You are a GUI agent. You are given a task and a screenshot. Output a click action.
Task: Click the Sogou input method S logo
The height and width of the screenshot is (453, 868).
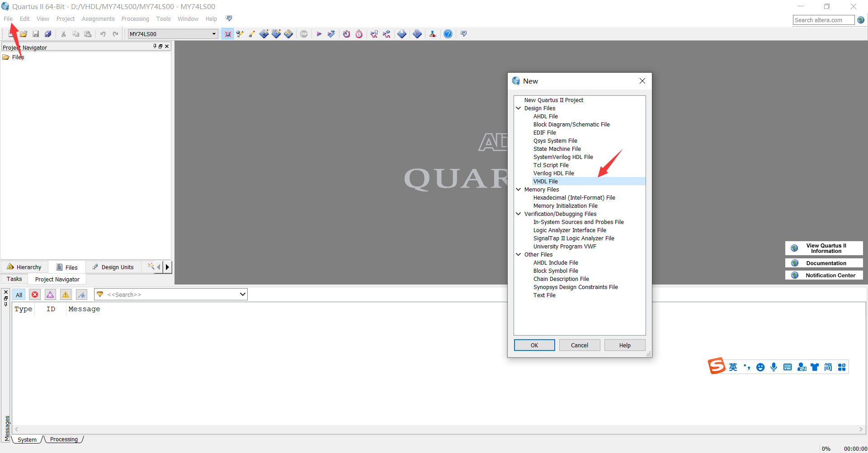point(717,366)
